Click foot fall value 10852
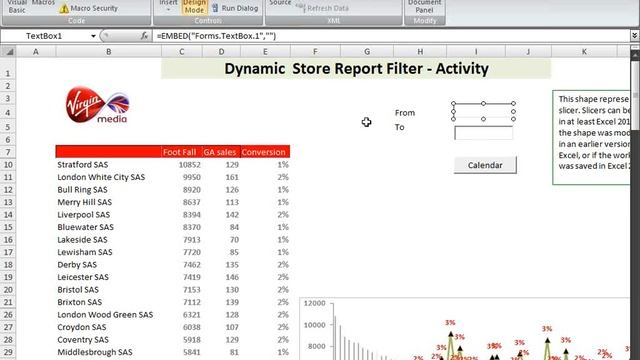 189,164
